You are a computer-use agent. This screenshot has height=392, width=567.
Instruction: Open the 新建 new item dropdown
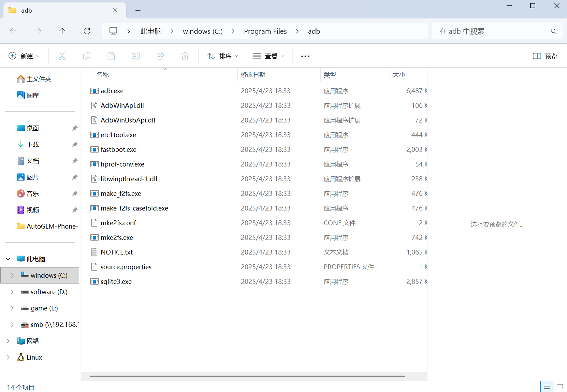click(x=24, y=56)
